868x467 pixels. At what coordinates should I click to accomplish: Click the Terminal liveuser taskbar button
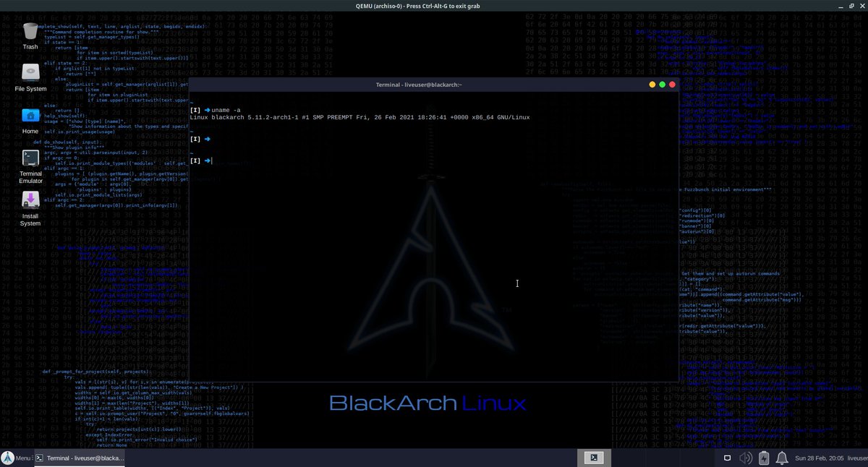click(x=81, y=458)
